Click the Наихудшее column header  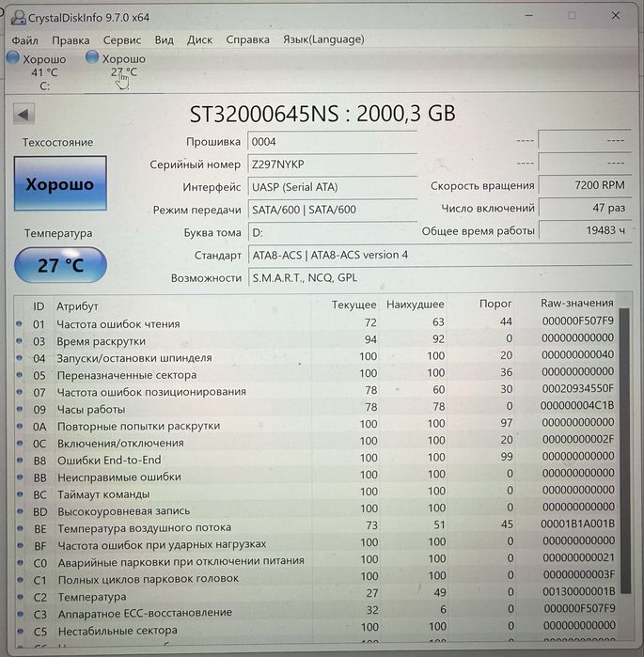[416, 305]
